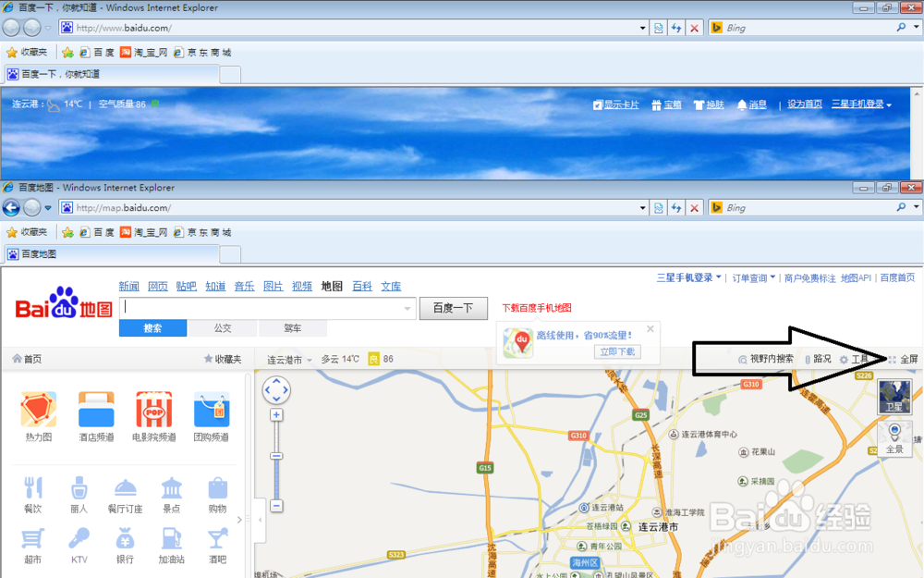
Task: Open the 文库 library link
Action: [391, 286]
